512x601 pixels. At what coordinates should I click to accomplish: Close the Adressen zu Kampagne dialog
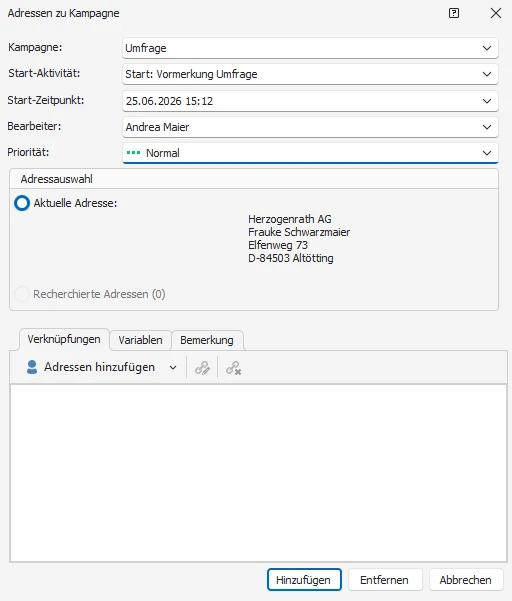(x=496, y=13)
